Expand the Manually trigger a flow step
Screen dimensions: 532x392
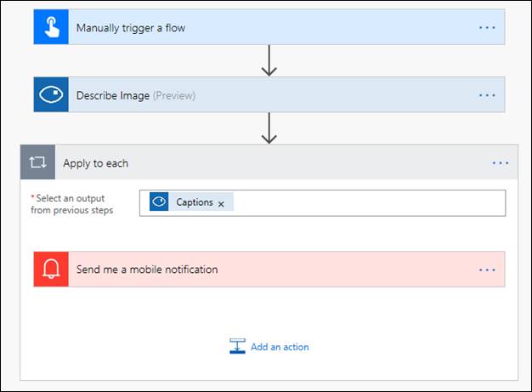point(255,27)
